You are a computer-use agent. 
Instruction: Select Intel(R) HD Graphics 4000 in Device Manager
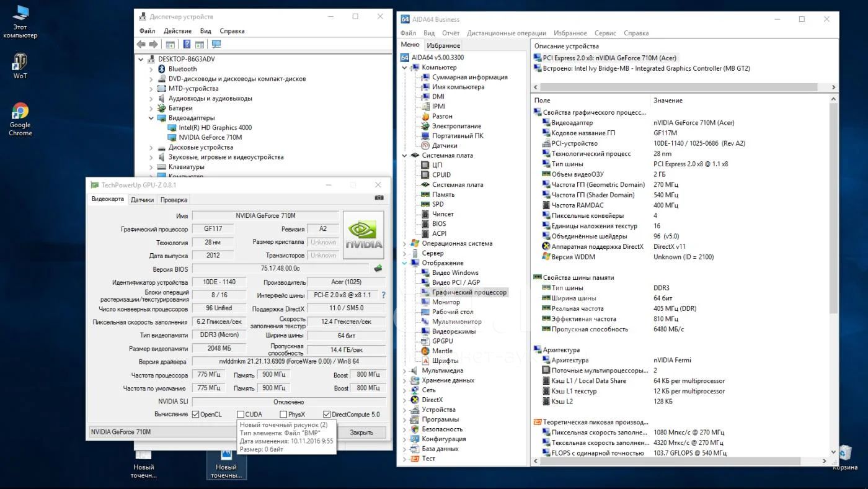pos(215,128)
